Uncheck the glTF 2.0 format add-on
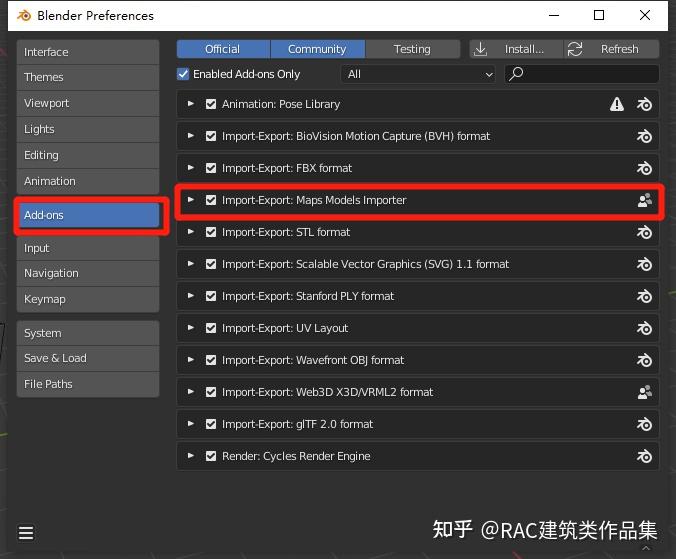The width and height of the screenshot is (676, 559). point(211,424)
